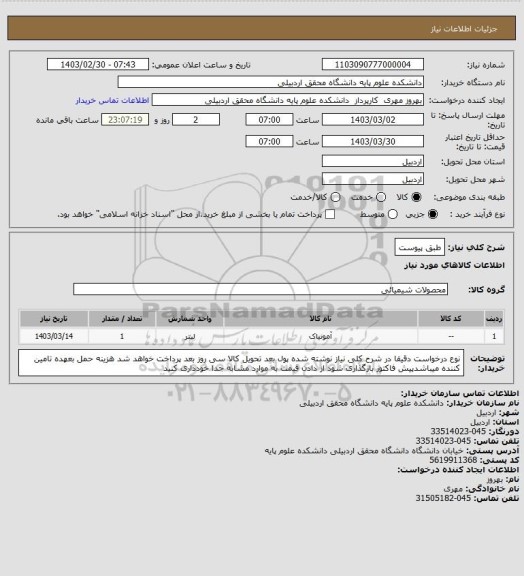
Task: Select the کالا/خدمت radio button
Action: pos(335,197)
